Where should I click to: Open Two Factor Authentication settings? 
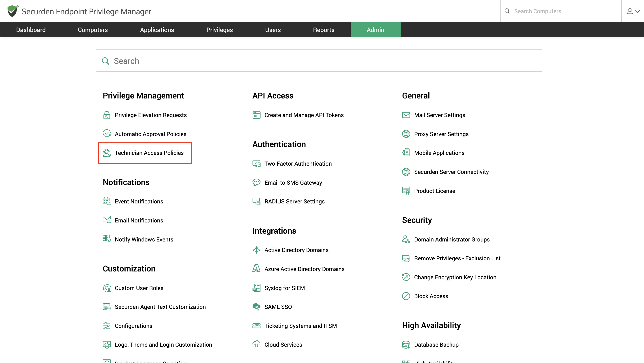298,164
